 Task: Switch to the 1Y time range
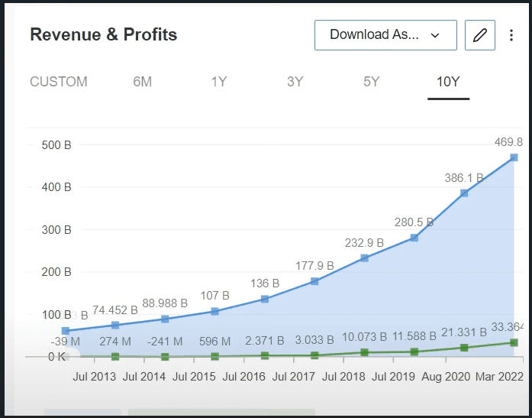click(x=219, y=82)
